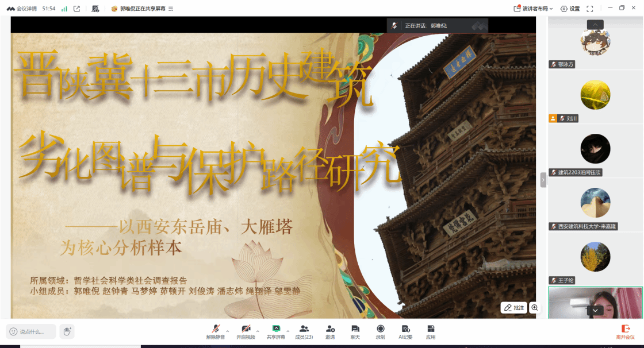Click the 批注 annotate button
This screenshot has width=644, height=348.
click(513, 308)
